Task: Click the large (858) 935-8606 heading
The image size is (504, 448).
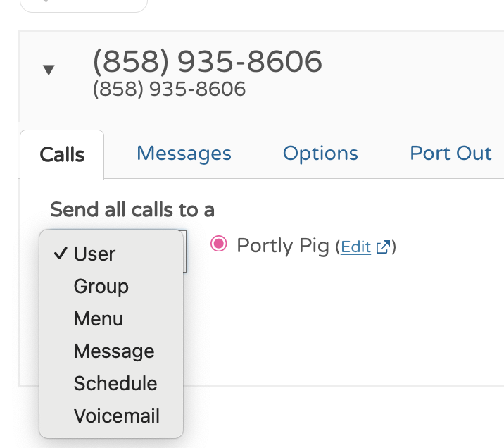Action: [208, 62]
